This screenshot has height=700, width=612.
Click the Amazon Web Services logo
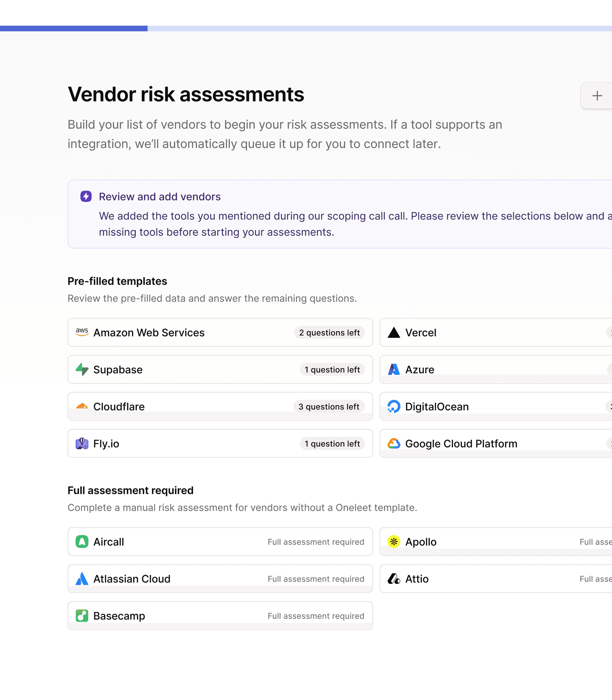pos(82,332)
